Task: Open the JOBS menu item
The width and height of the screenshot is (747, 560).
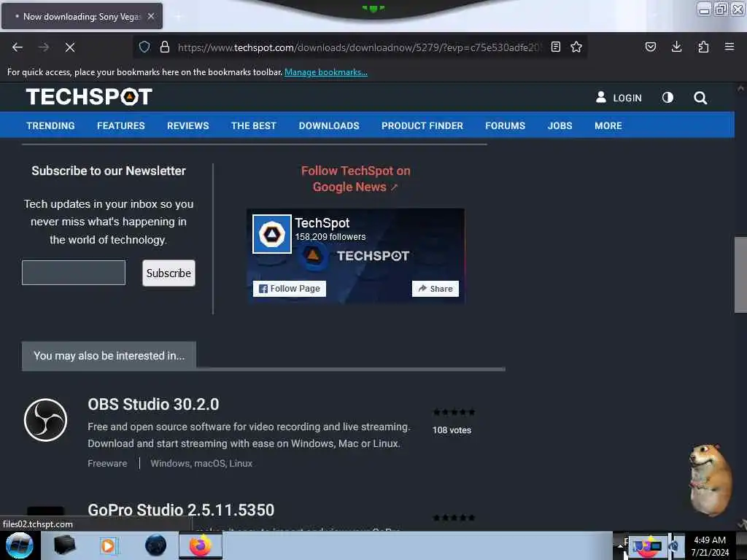Action: click(x=560, y=125)
